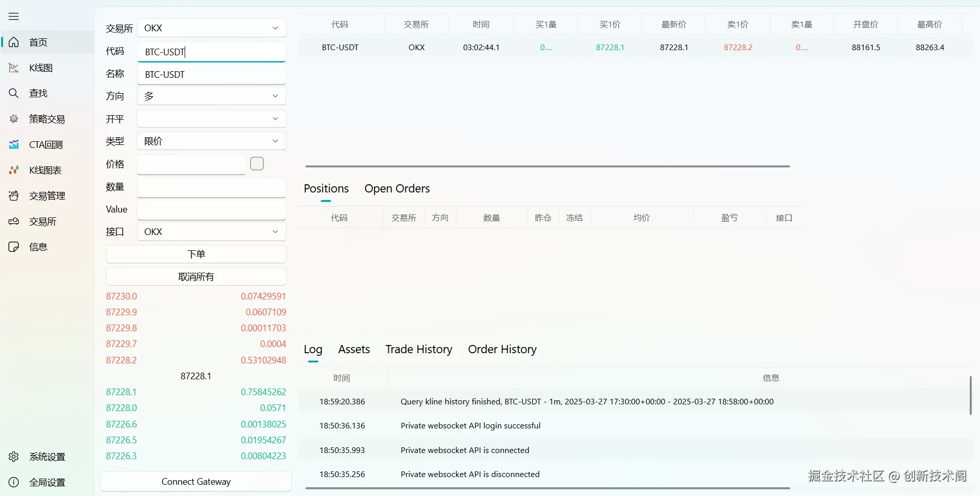Click the log table horizontal scrollbar

click(548, 488)
